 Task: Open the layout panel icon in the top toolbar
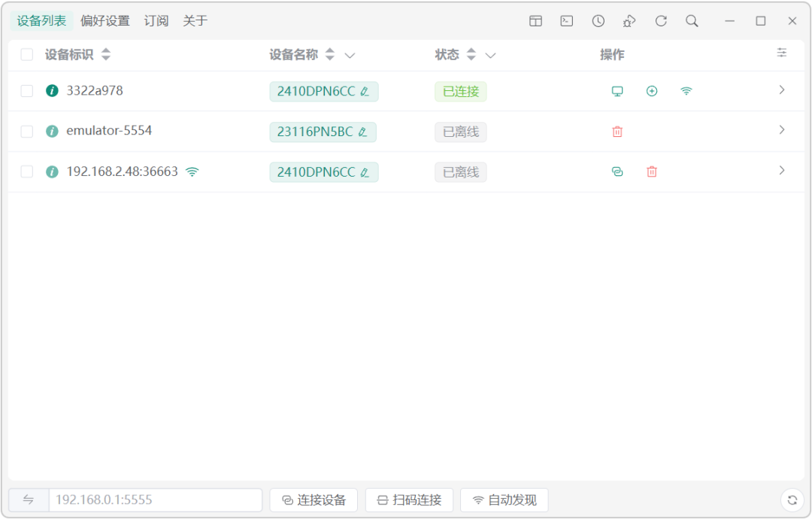coord(535,21)
